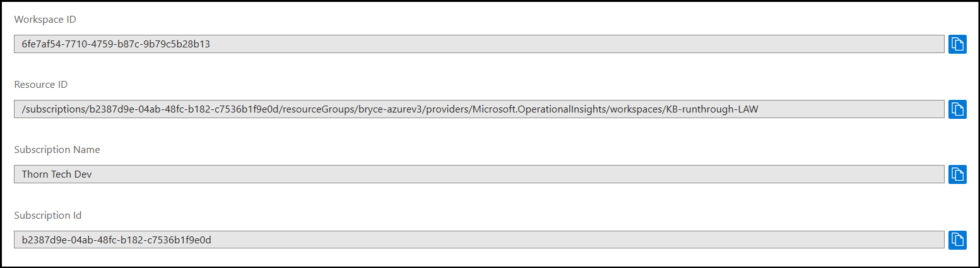Click "/subscriptions" at start of Resource ID
This screenshot has width=980, height=268.
tap(52, 109)
